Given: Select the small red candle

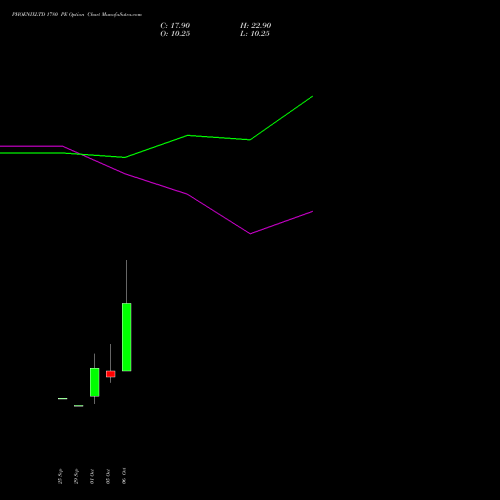Looking at the screenshot, I should [x=111, y=374].
